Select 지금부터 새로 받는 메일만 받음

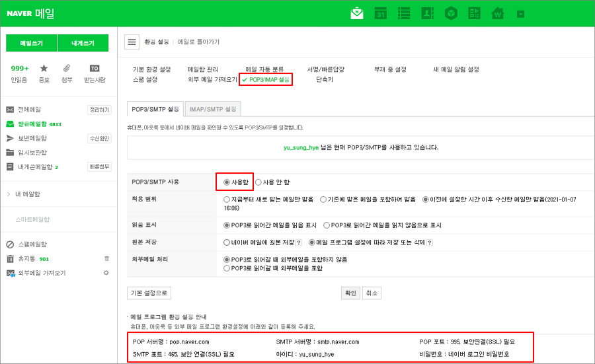coord(227,200)
